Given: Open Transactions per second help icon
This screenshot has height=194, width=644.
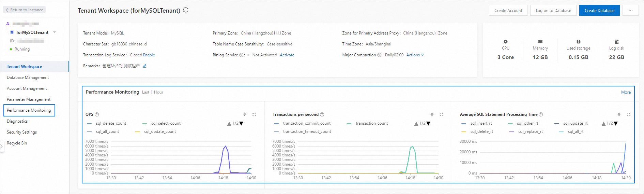Looking at the screenshot, I should pos(322,114).
